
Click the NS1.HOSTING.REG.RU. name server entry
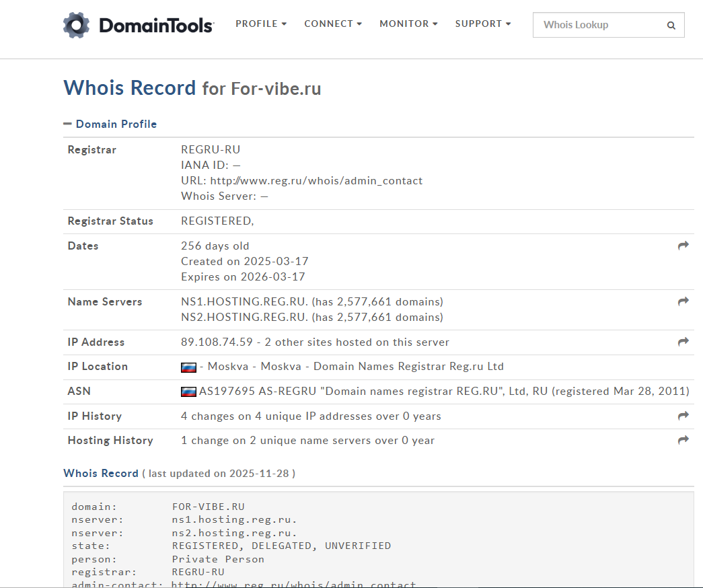(x=245, y=301)
